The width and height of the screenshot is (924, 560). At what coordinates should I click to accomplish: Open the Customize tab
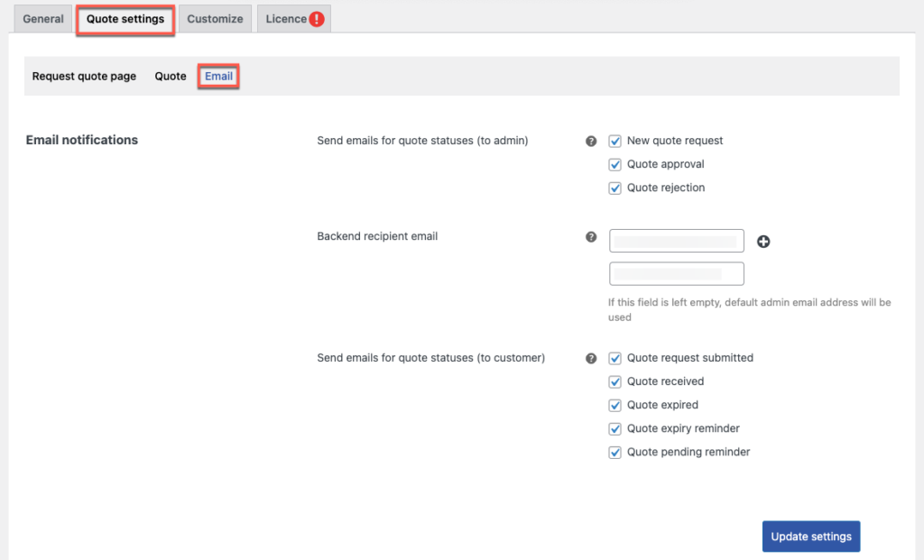pyautogui.click(x=215, y=19)
